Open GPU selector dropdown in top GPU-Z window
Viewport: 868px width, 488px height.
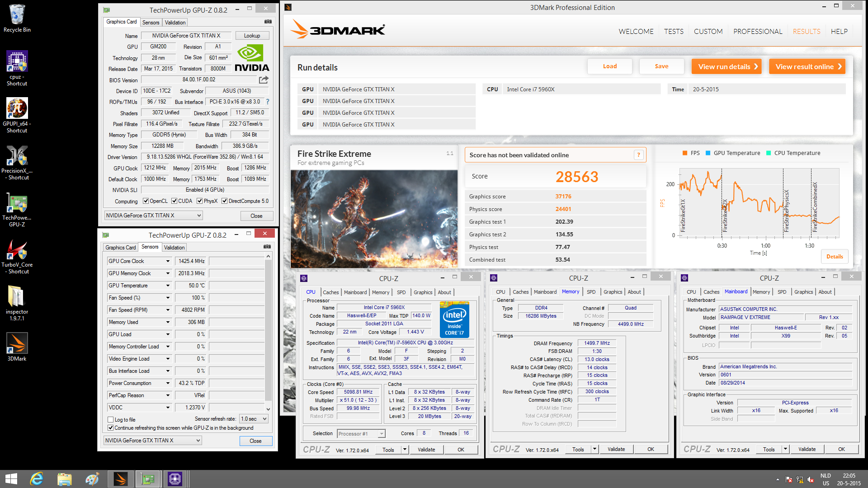pos(153,216)
